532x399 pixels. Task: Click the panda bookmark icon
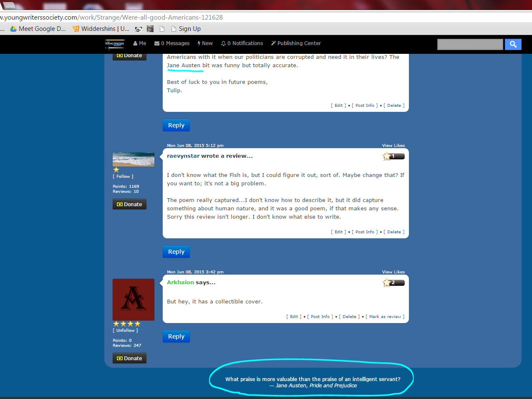(x=139, y=29)
